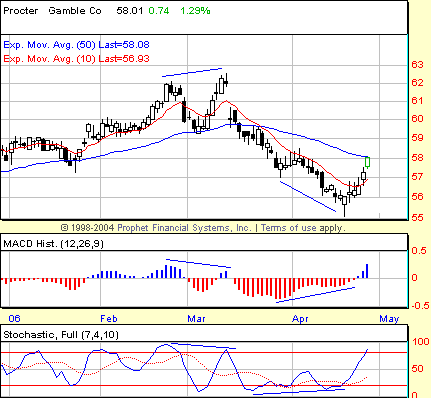Select the MACD Hist. (12,26,9) panel title
Viewport: 431px width, 398px height.
click(54, 244)
